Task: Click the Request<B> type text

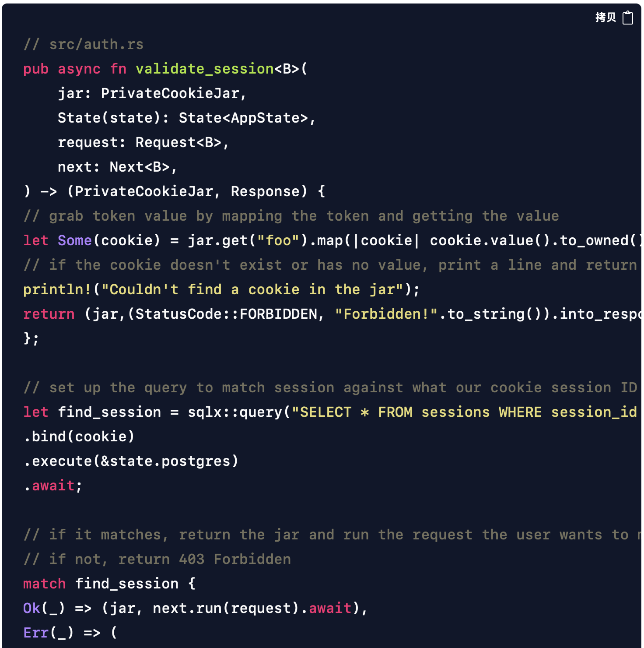Action: [x=178, y=142]
